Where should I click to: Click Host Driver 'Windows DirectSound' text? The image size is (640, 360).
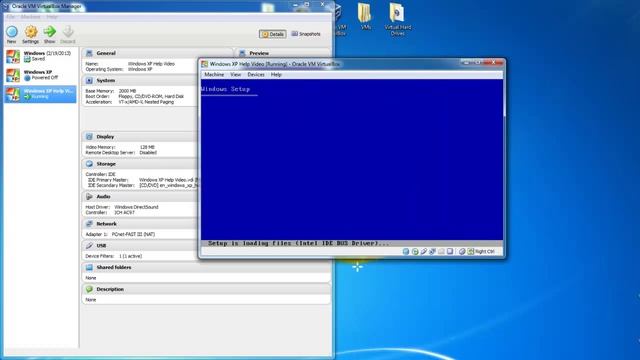(x=136, y=207)
